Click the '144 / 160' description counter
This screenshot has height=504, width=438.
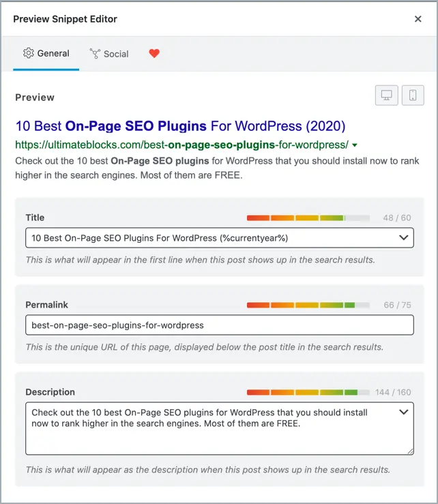pyautogui.click(x=393, y=392)
